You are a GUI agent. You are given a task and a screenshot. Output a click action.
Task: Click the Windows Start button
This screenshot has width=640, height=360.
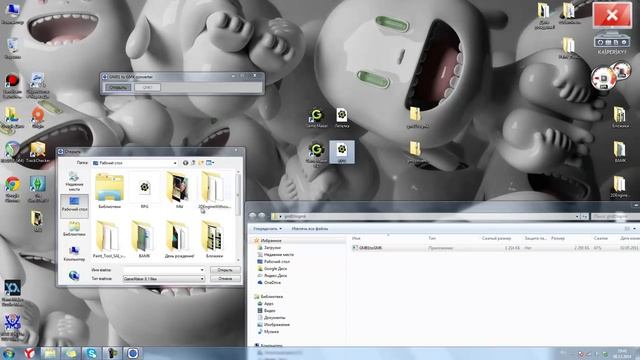coord(9,353)
